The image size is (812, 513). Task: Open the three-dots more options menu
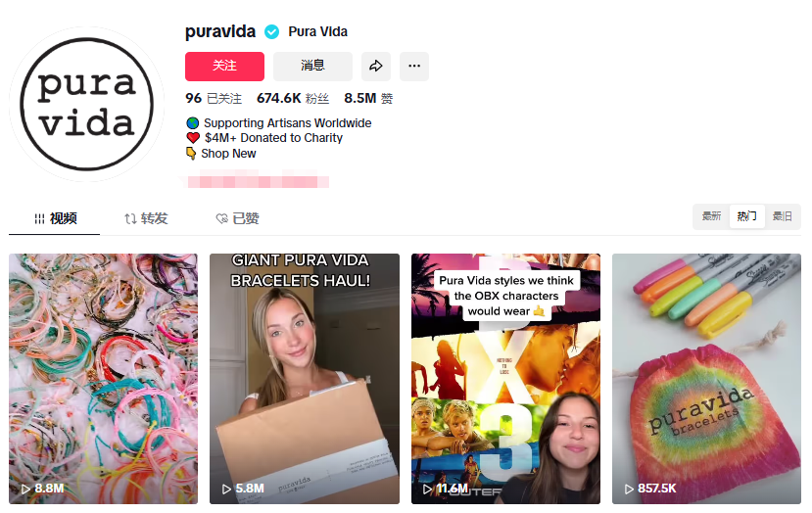(x=414, y=67)
